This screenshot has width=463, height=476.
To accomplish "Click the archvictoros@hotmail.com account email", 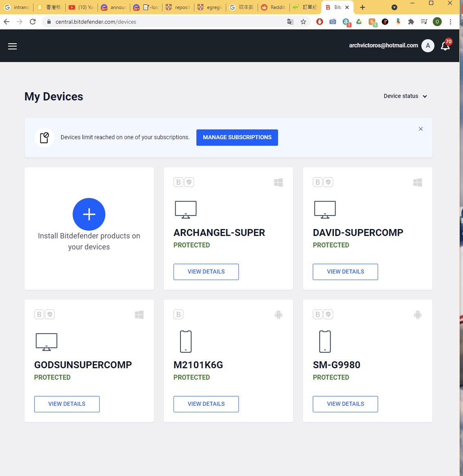I will (383, 46).
